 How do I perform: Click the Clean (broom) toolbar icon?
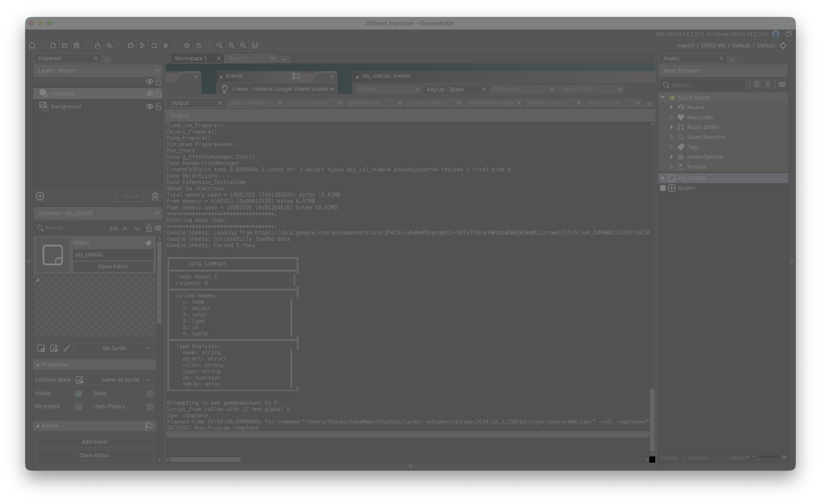pyautogui.click(x=166, y=45)
